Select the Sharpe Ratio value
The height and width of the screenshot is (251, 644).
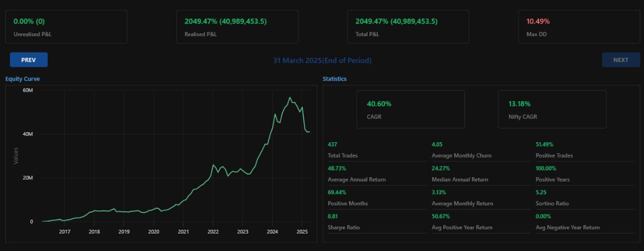point(333,216)
